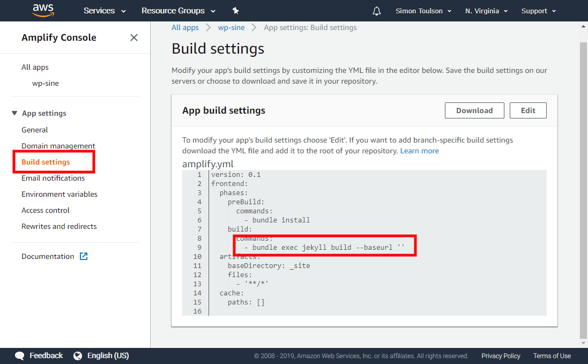Change the English (US) language setting
This screenshot has width=588, height=364.
tap(108, 356)
